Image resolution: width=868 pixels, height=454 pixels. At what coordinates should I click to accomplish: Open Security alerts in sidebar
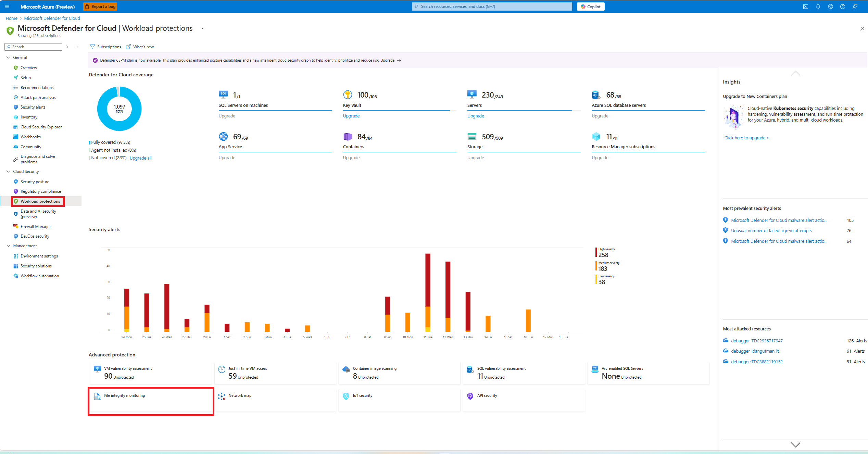coord(33,107)
